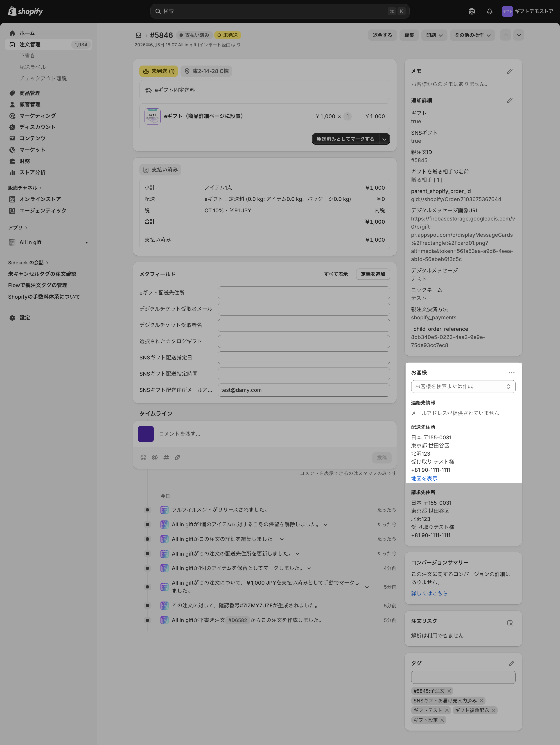This screenshot has width=560, height=745.
Task: Open 商品管理 in the sidebar
Action: (48, 93)
